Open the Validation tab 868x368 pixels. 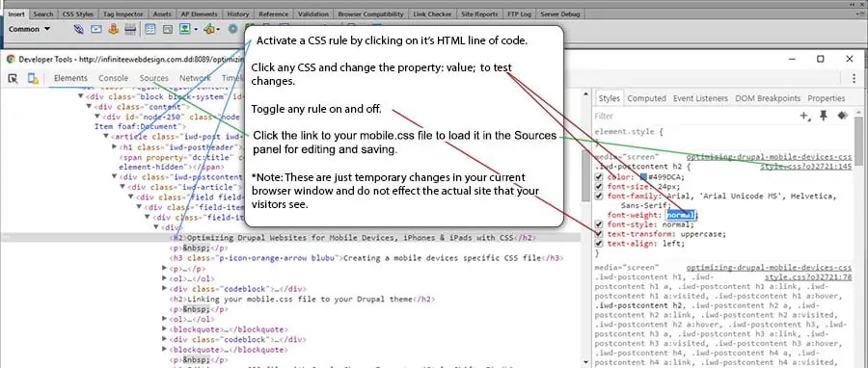tap(312, 13)
